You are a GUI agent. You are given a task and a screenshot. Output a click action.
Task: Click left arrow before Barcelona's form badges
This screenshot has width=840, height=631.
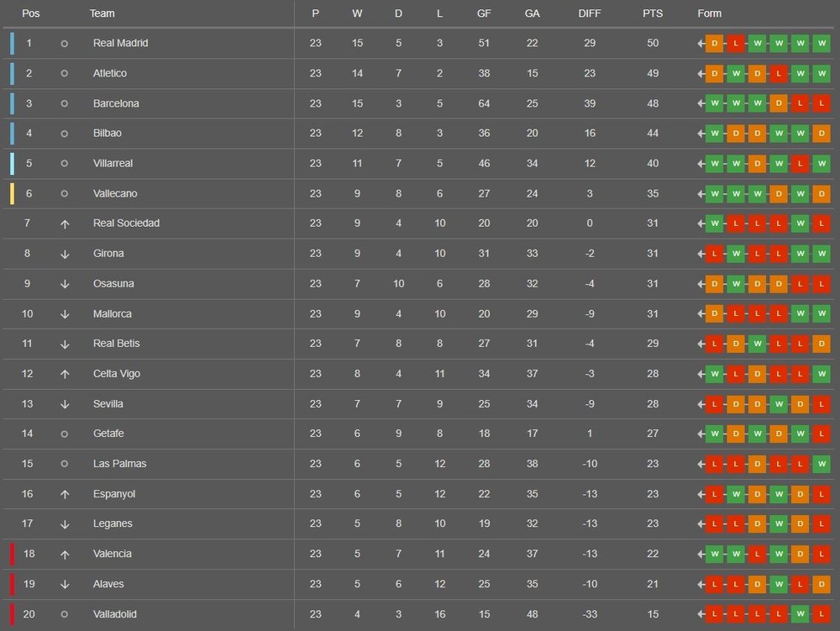pyautogui.click(x=701, y=103)
